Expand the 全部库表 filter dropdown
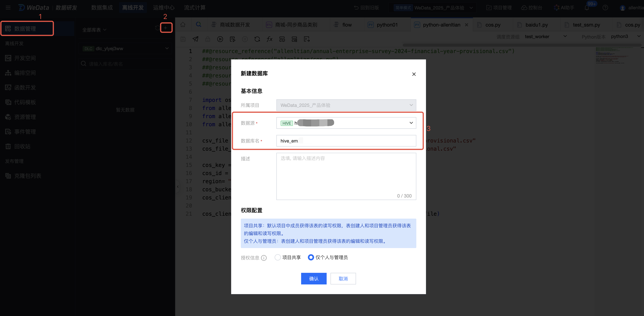Viewport: 644px width, 316px height. click(94, 30)
